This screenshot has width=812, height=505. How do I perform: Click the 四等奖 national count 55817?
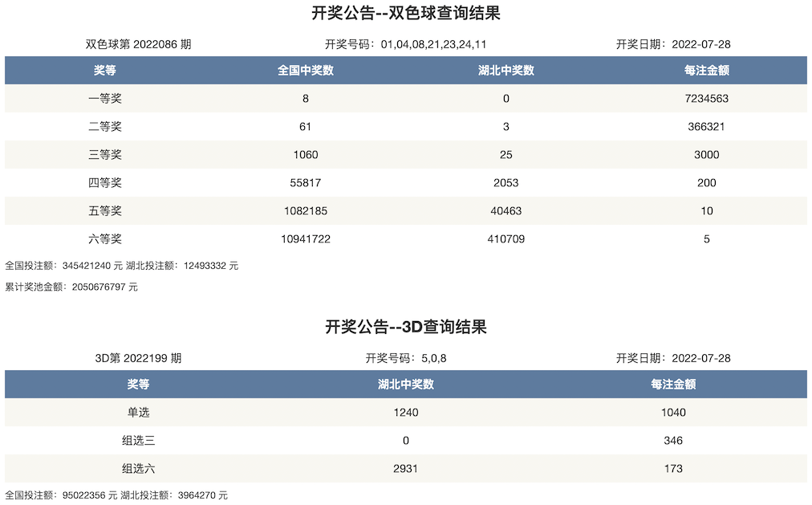tap(306, 183)
